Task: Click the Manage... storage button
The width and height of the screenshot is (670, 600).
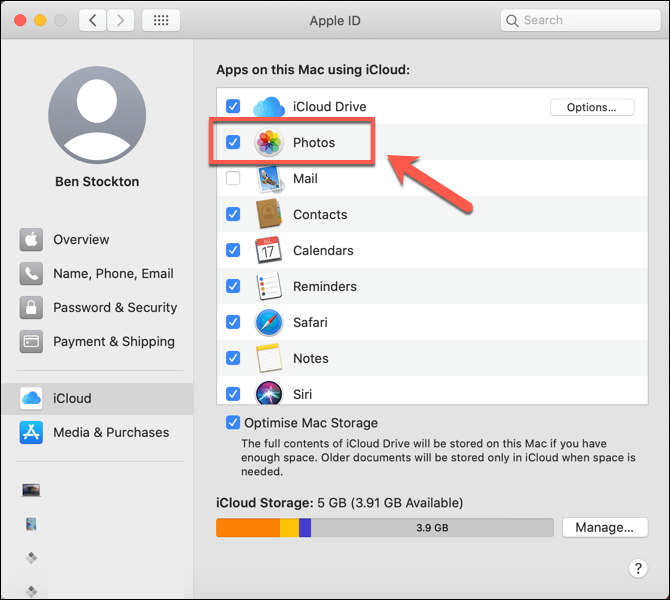Action: pos(605,527)
